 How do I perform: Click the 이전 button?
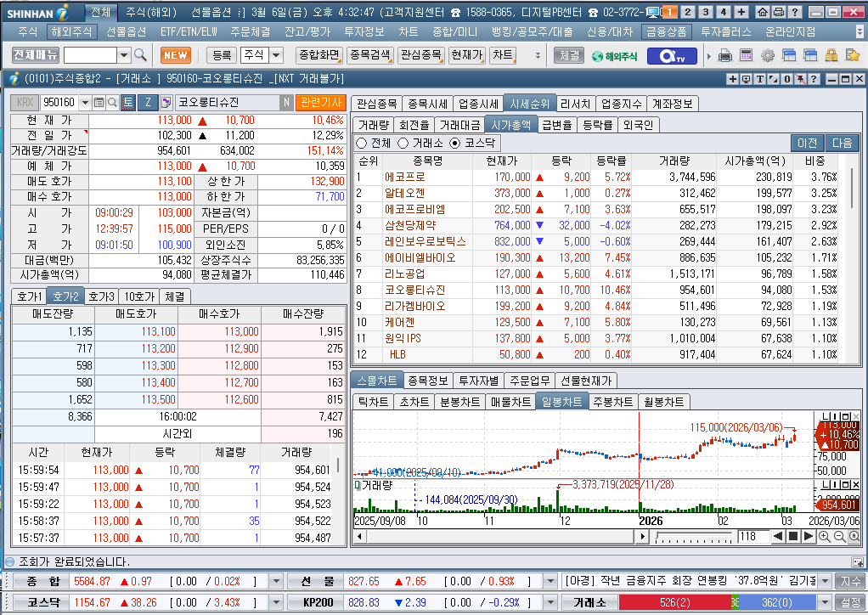(807, 143)
